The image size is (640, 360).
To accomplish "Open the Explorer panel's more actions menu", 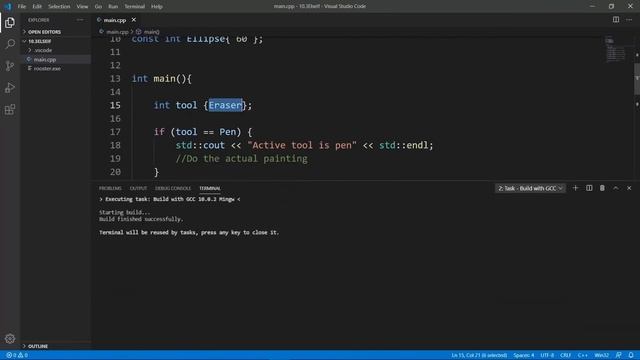I will tap(80, 20).
